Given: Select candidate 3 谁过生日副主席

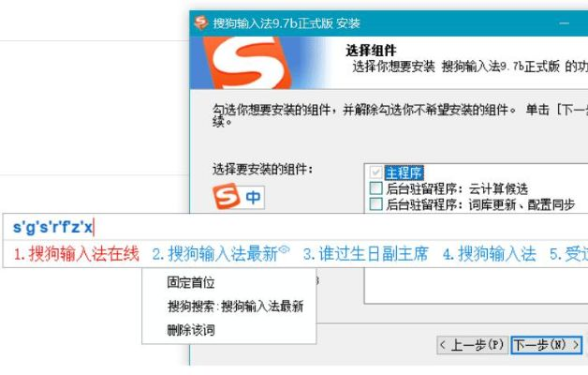Looking at the screenshot, I should click(x=365, y=254).
